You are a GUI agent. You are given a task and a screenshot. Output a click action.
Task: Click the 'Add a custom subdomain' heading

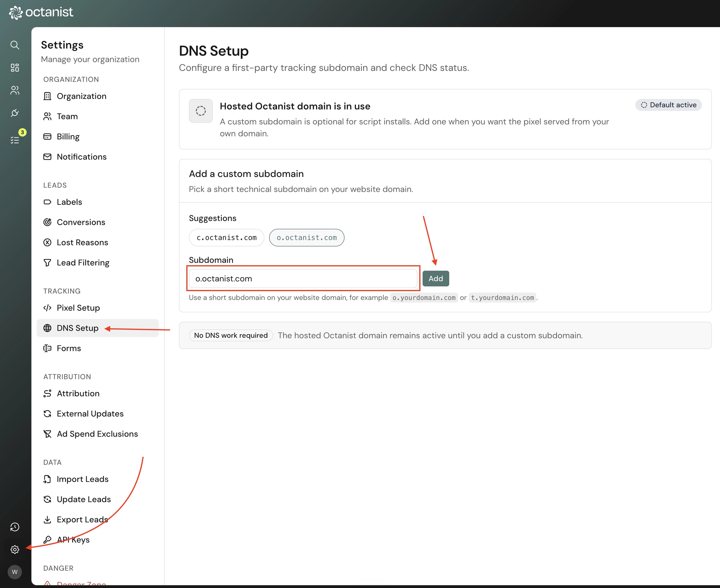point(246,174)
